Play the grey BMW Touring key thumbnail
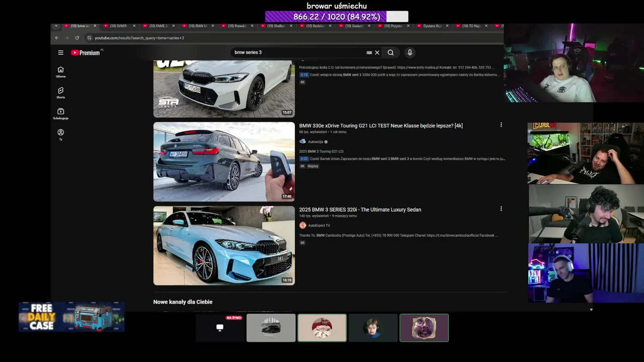 click(224, 162)
